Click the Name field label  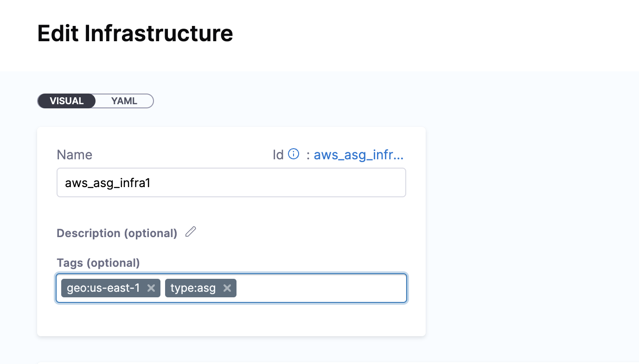(74, 155)
